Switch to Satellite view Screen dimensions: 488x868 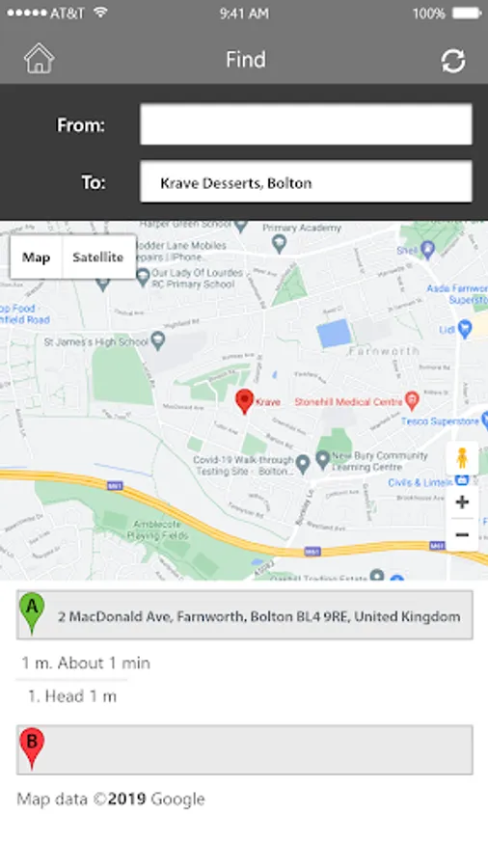[98, 258]
